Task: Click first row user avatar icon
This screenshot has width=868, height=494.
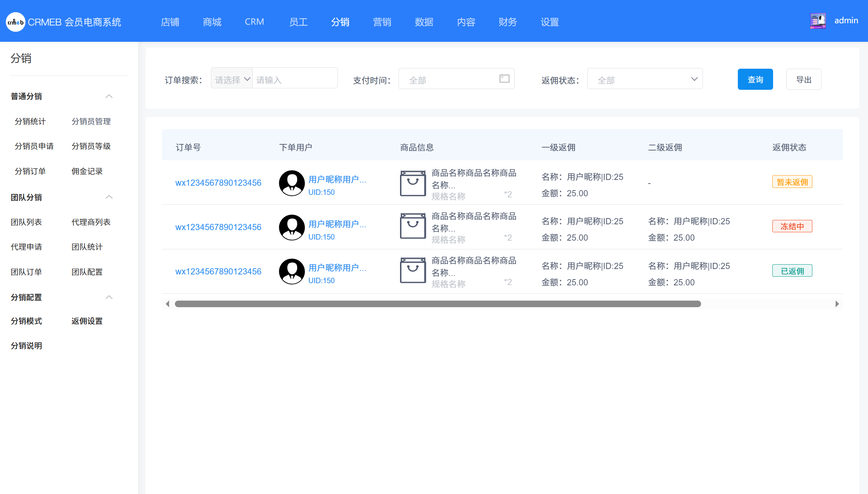Action: (292, 183)
